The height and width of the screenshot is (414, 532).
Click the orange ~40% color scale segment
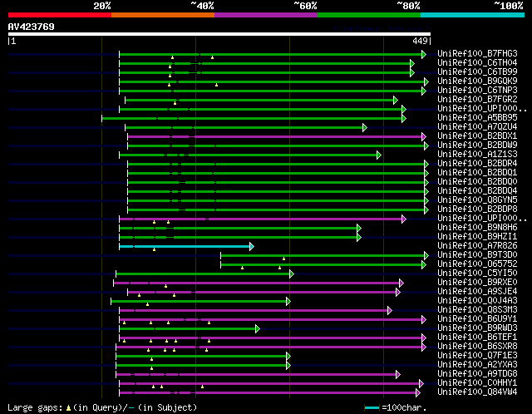pyautogui.click(x=163, y=15)
